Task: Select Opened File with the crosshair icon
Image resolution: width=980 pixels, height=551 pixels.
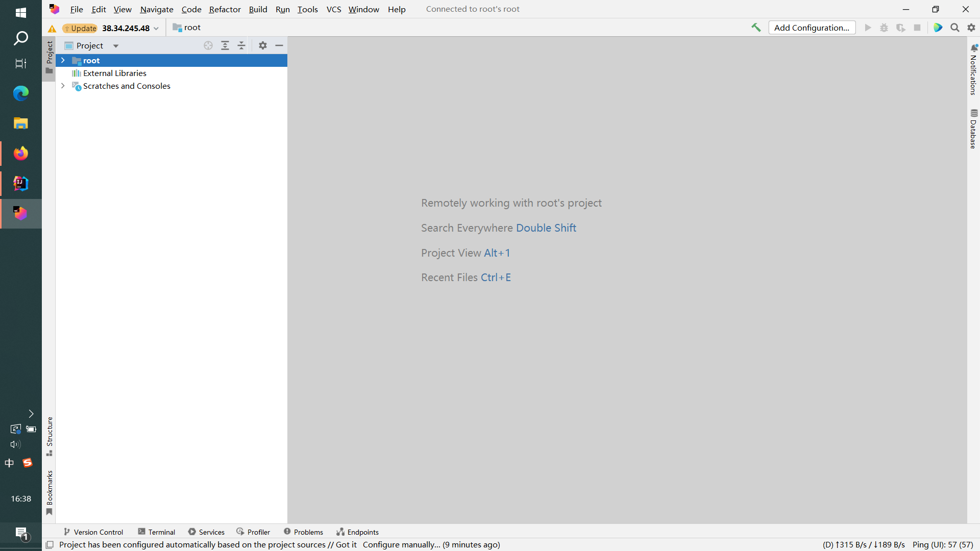Action: pos(208,45)
